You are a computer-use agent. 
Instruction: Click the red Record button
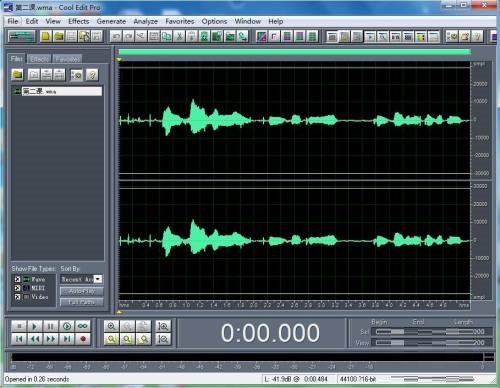point(83,339)
